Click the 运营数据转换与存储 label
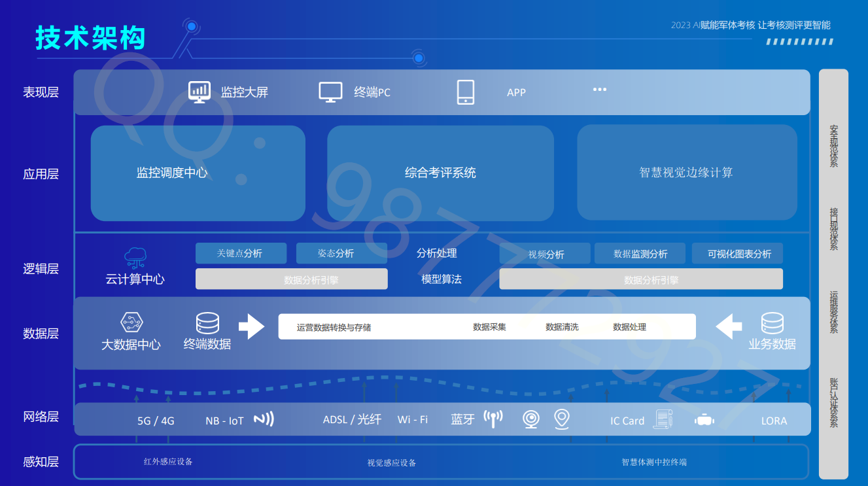The width and height of the screenshot is (868, 486). click(x=334, y=327)
